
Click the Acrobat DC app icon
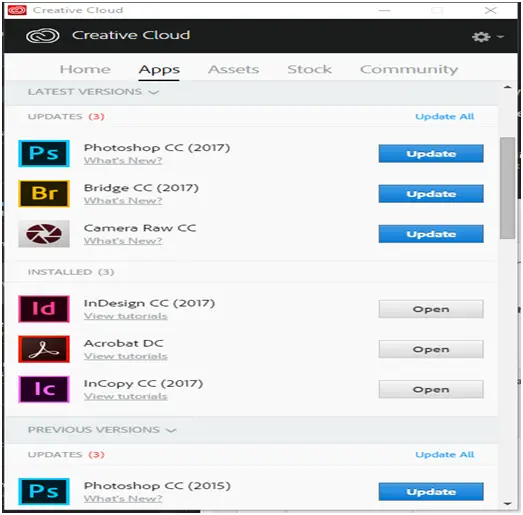tap(44, 349)
